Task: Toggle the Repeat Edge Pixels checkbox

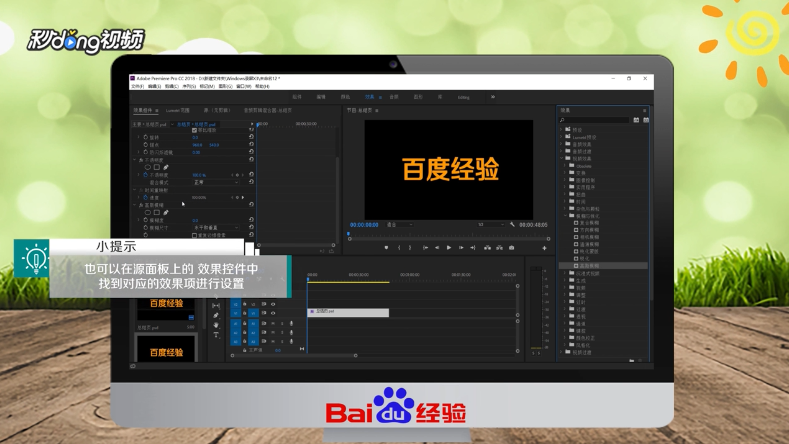Action: 194,235
